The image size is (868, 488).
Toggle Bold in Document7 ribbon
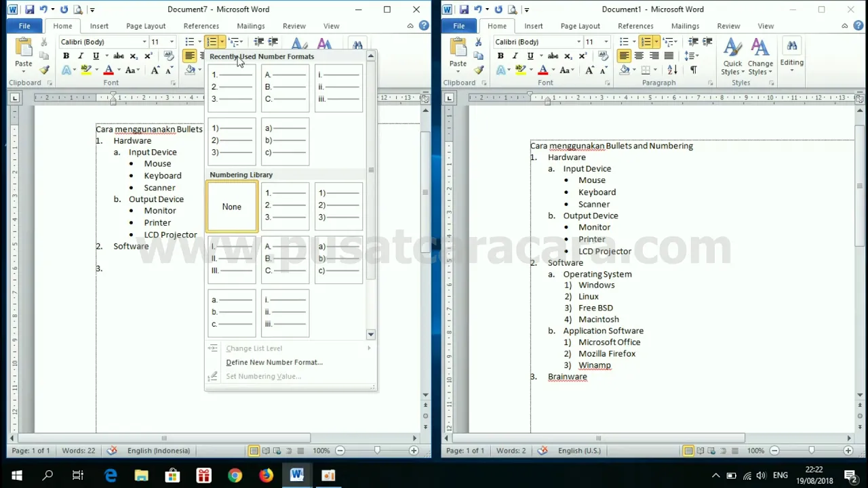66,56
